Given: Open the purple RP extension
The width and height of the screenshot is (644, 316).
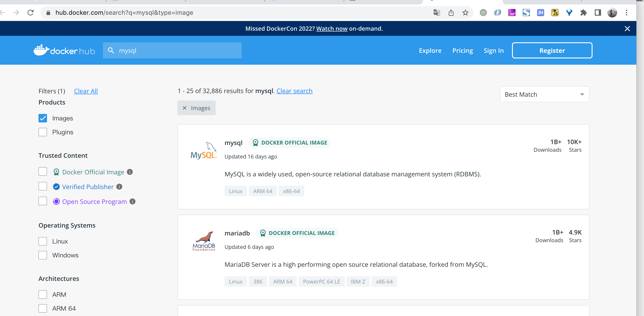Looking at the screenshot, I should click(512, 13).
